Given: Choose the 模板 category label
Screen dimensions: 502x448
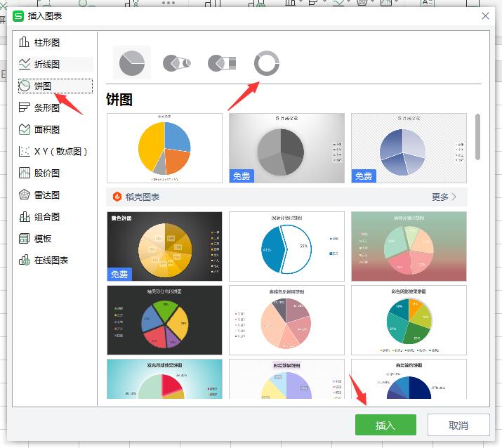Looking at the screenshot, I should 43,239.
